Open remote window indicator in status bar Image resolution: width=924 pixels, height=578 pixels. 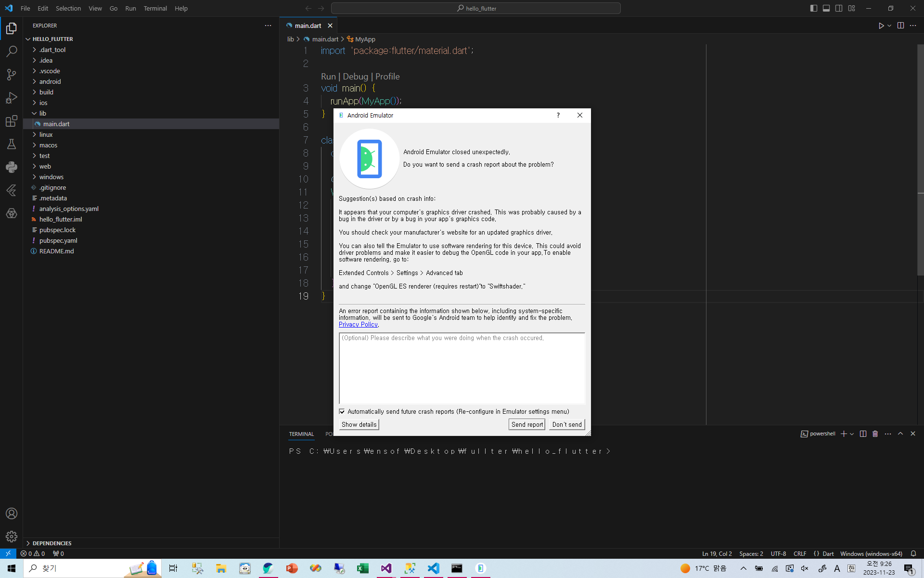pyautogui.click(x=8, y=554)
